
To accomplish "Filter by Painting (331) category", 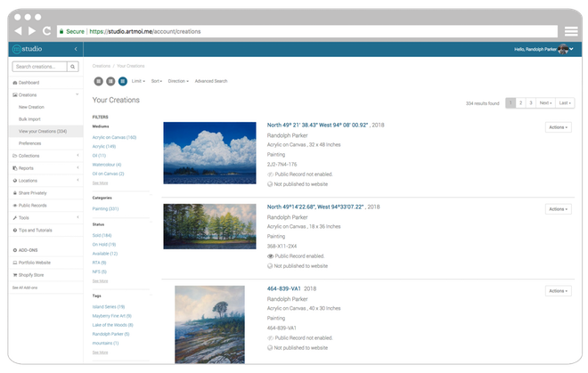I will pyautogui.click(x=105, y=209).
